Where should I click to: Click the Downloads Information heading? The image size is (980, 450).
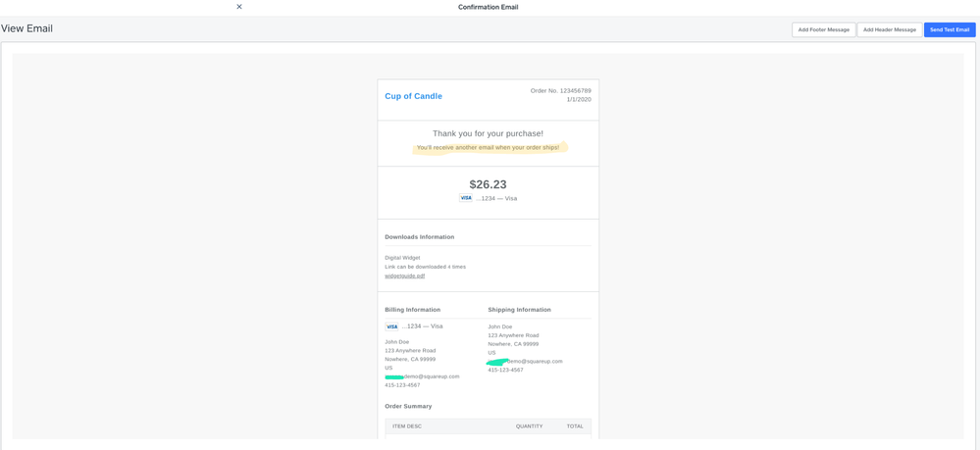click(419, 237)
